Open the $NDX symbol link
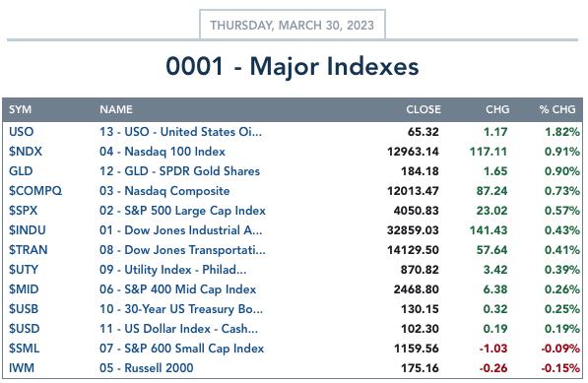This screenshot has width=588, height=383. tap(26, 152)
